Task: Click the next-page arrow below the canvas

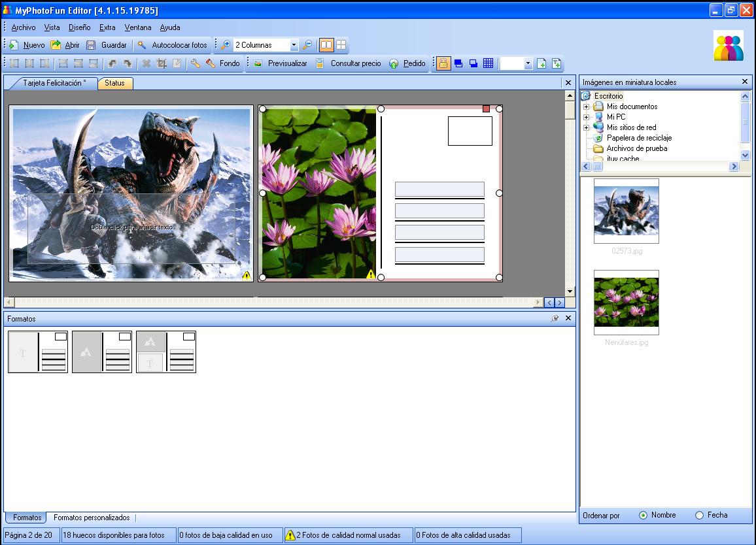Action: click(559, 303)
